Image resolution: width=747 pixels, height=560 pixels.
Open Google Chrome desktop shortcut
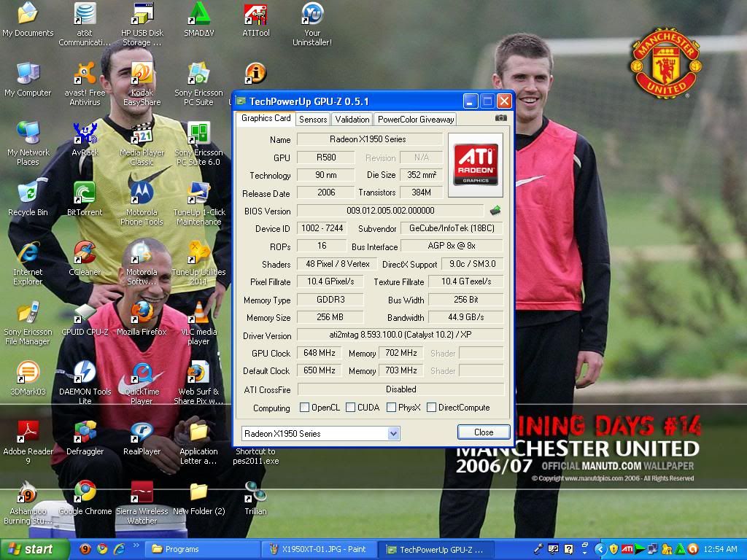pyautogui.click(x=85, y=498)
